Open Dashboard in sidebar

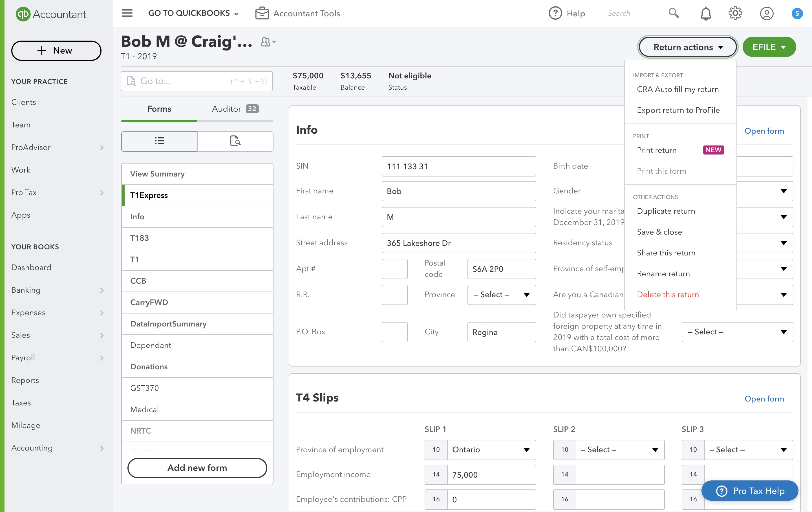[x=31, y=268]
